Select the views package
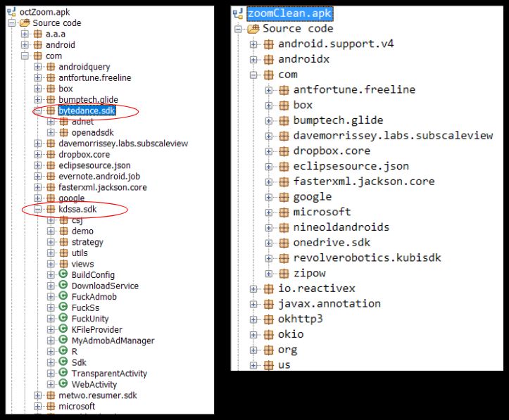 coord(82,264)
